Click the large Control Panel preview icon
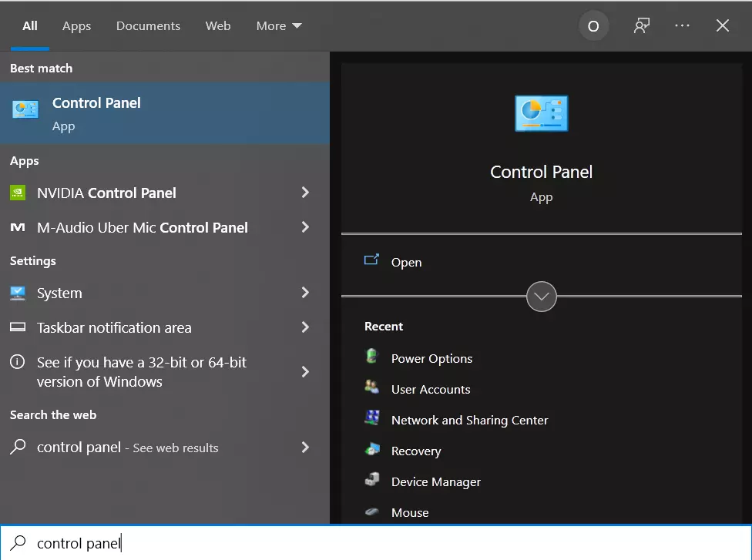 (542, 113)
